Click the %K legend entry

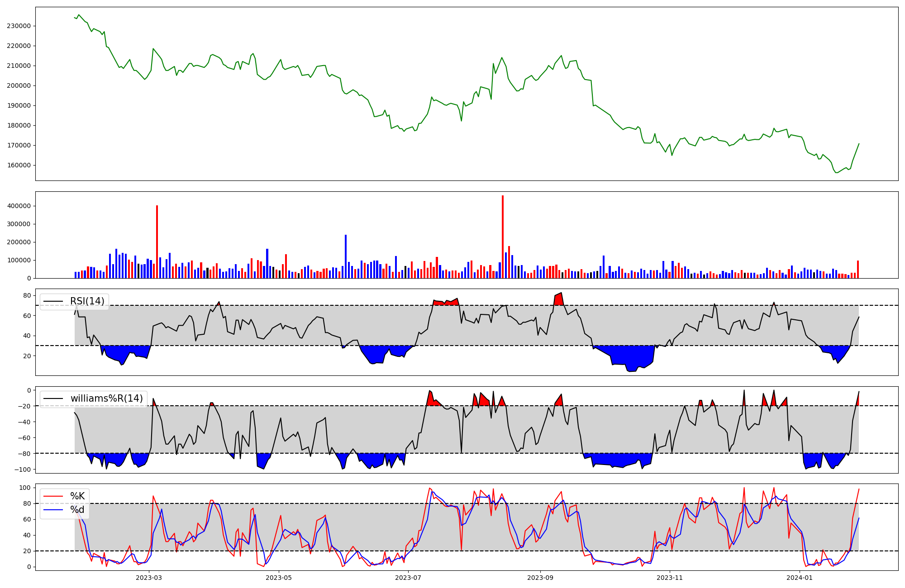point(77,496)
